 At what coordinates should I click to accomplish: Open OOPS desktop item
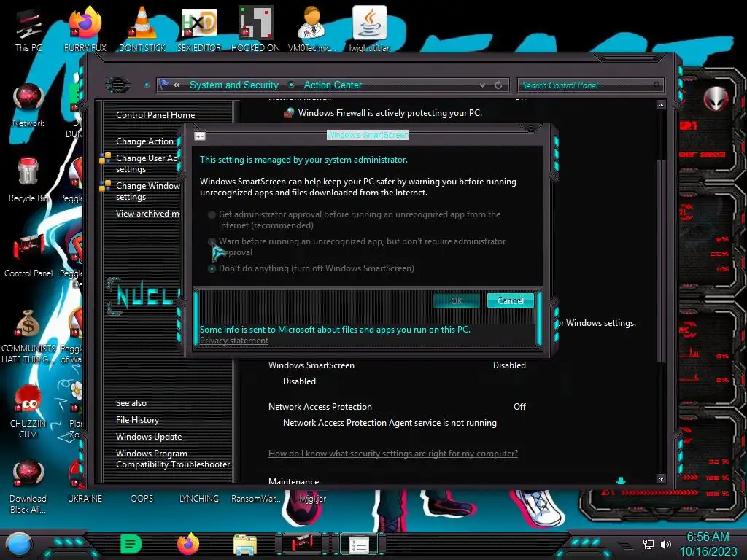142,499
